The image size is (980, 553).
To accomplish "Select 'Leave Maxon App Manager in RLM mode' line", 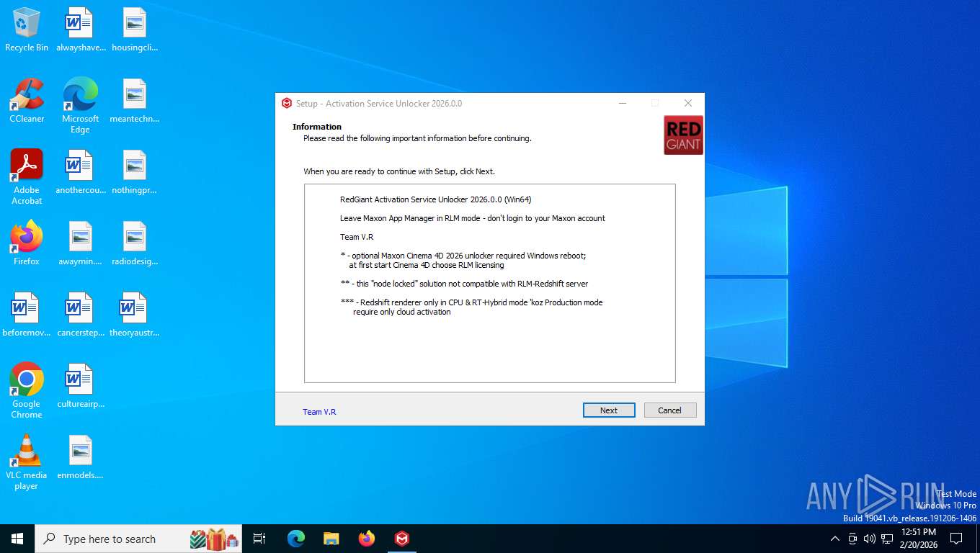I will (473, 218).
